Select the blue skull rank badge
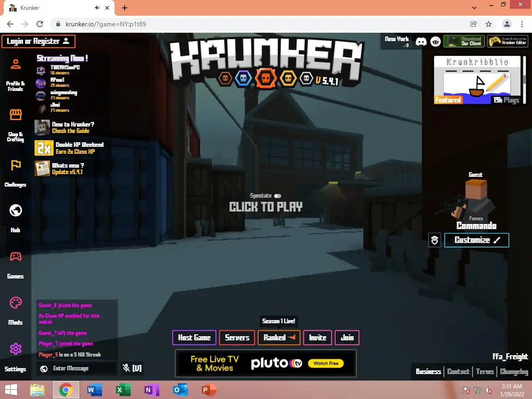The height and width of the screenshot is (399, 532). 243,79
